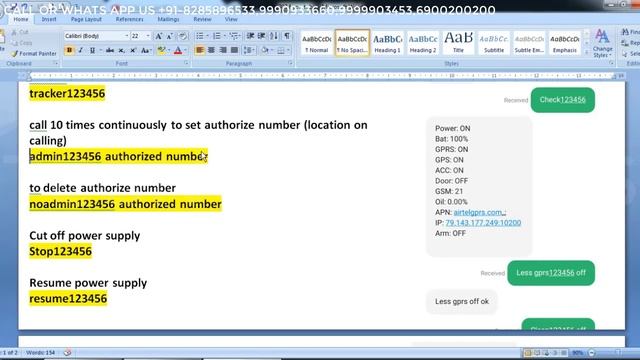
Task: Switch to Print Layout view icon
Action: (528, 352)
